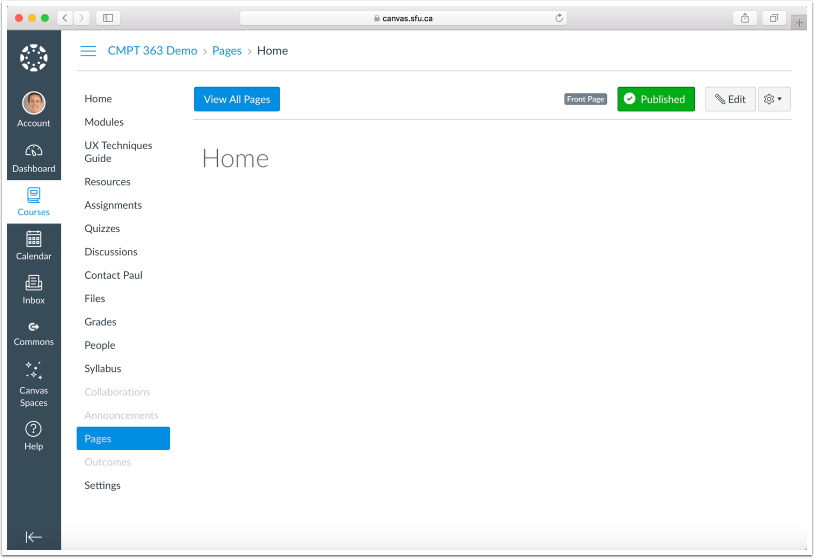Click the Home page title heading
This screenshot has height=558, width=814.
(235, 158)
